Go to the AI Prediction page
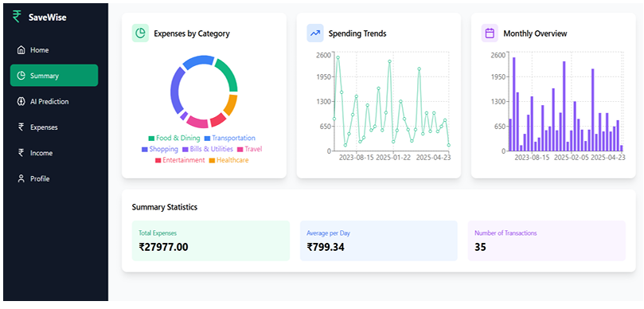 coord(54,101)
